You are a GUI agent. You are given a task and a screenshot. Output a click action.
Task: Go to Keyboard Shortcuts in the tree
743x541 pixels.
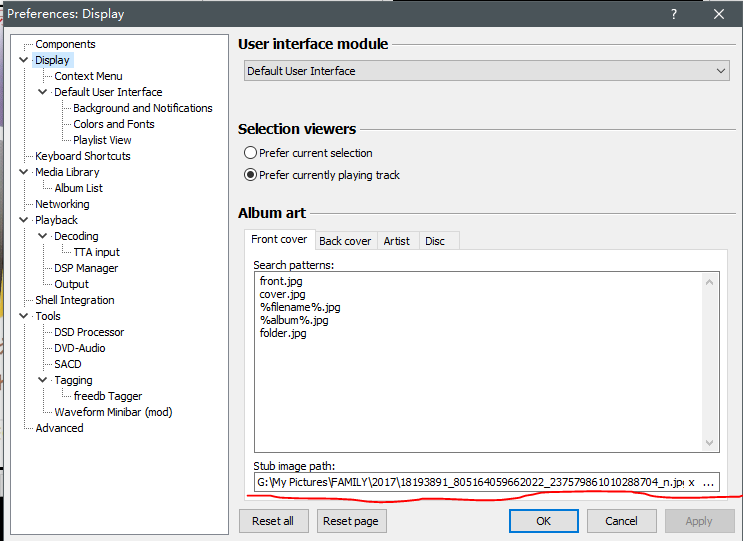pos(82,156)
